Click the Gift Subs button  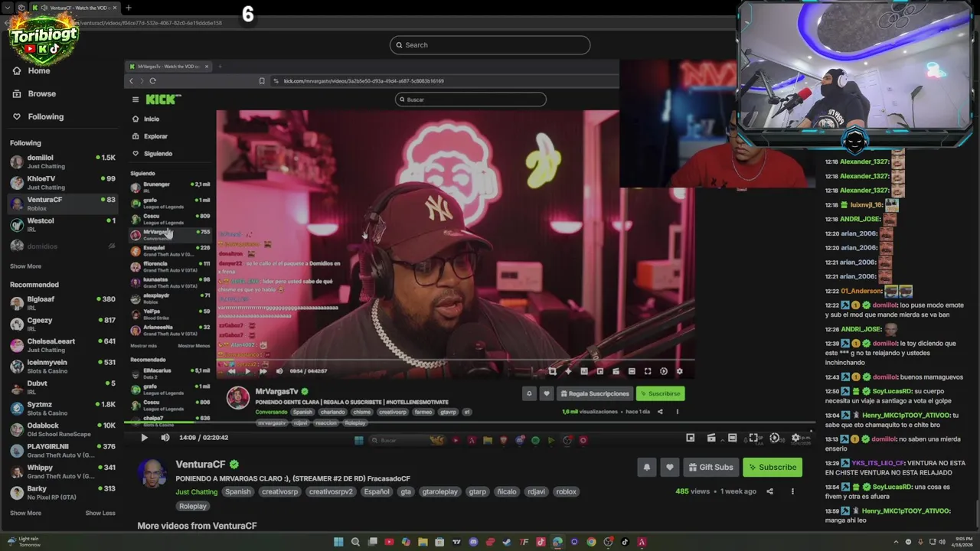[710, 467]
